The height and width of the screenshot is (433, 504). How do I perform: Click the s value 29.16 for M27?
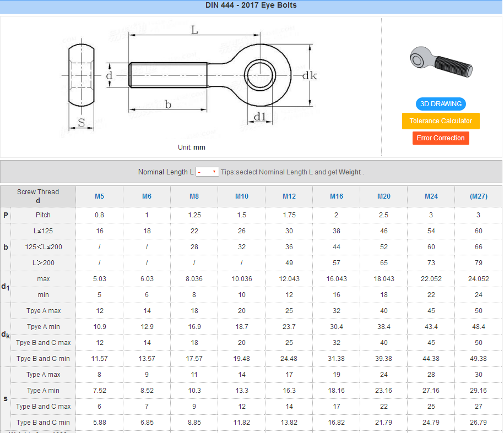point(479,391)
